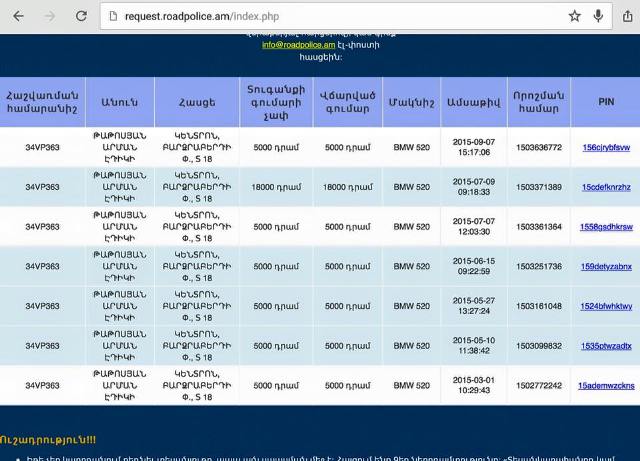
Task: Open PIN link 15cdefknrzhz
Action: click(x=606, y=187)
